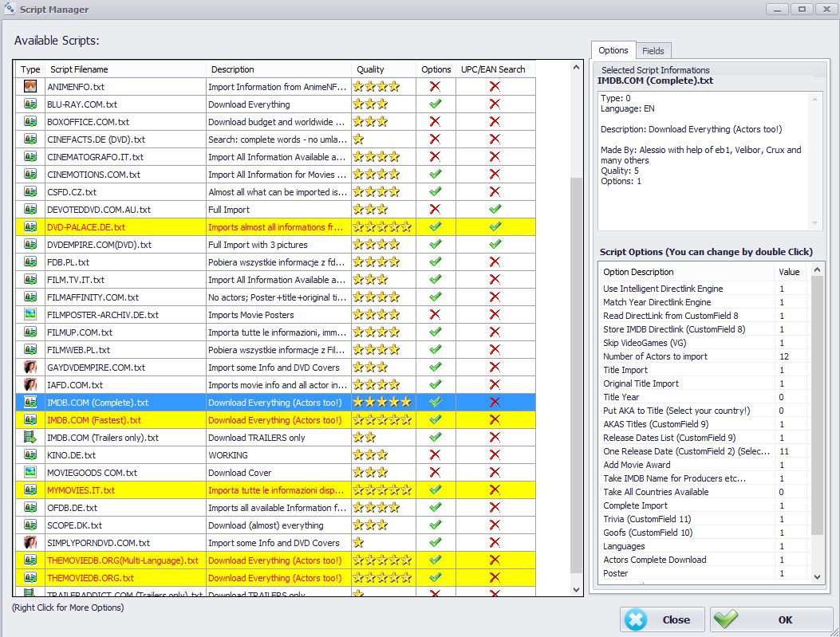Click the scripts list scroll up arrow

point(577,68)
